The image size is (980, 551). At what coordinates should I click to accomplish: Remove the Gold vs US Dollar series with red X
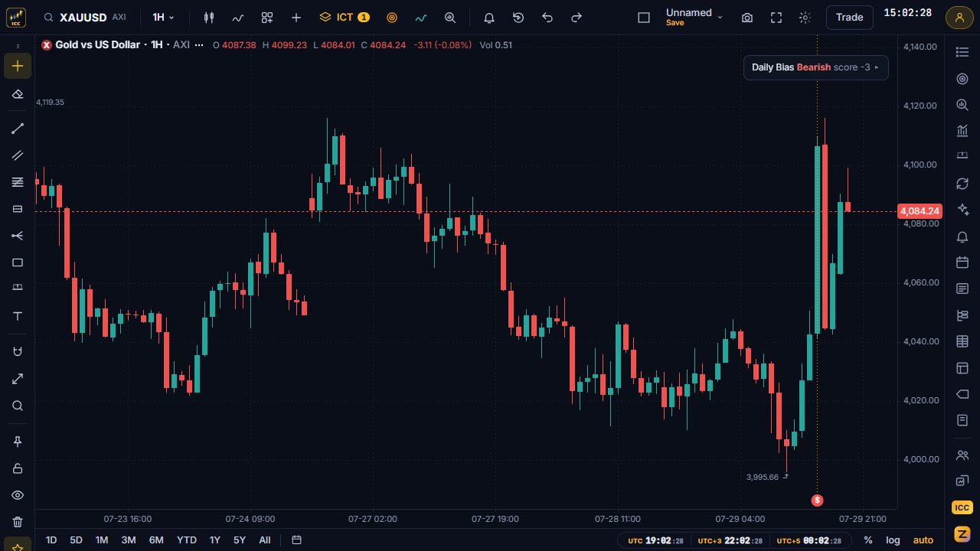point(47,45)
